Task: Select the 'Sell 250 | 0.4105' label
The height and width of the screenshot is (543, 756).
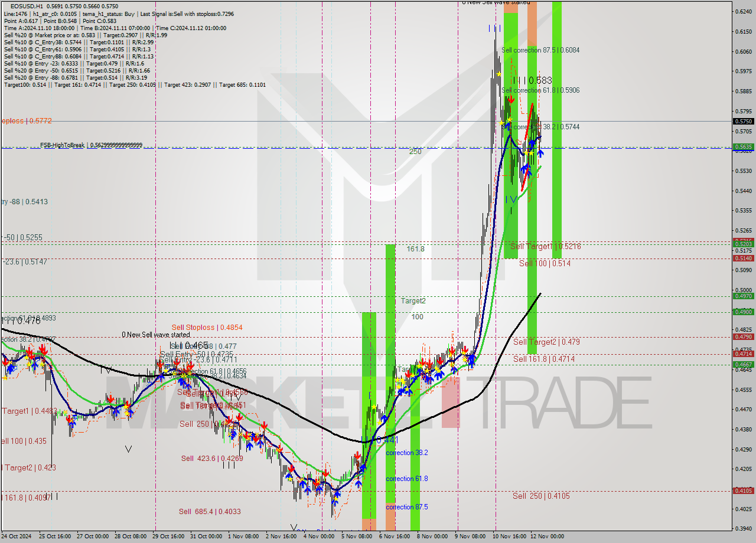Action: [541, 496]
